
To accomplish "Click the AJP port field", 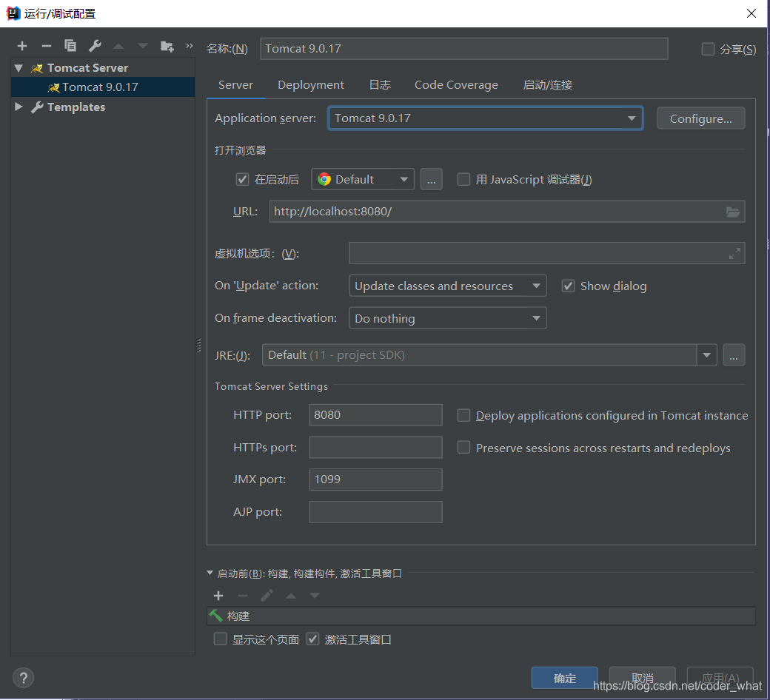I will pyautogui.click(x=375, y=512).
